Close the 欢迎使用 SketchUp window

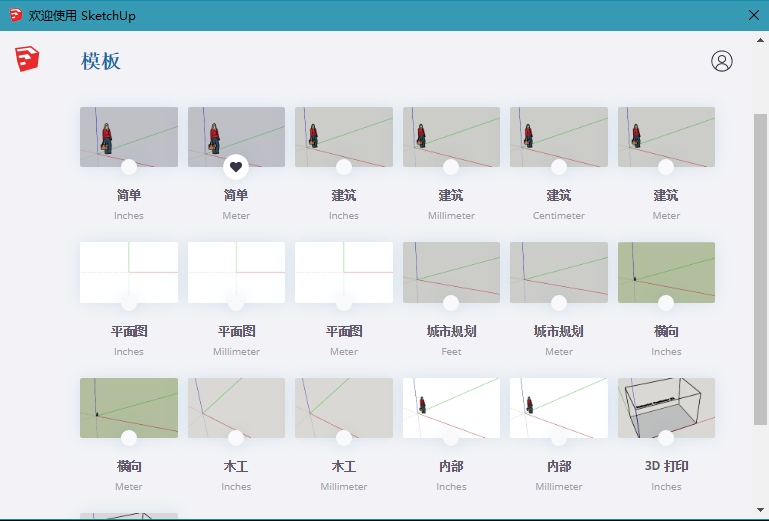754,15
